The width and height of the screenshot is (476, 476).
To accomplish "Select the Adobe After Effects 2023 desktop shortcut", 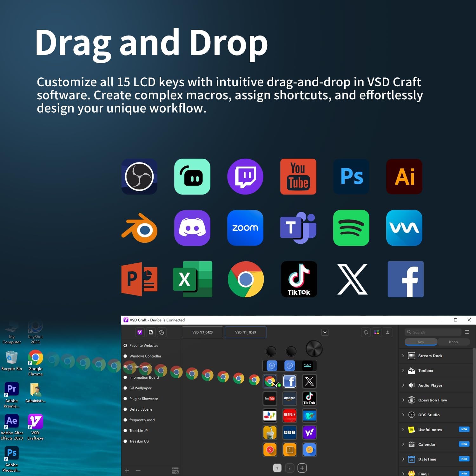I will [x=12, y=427].
